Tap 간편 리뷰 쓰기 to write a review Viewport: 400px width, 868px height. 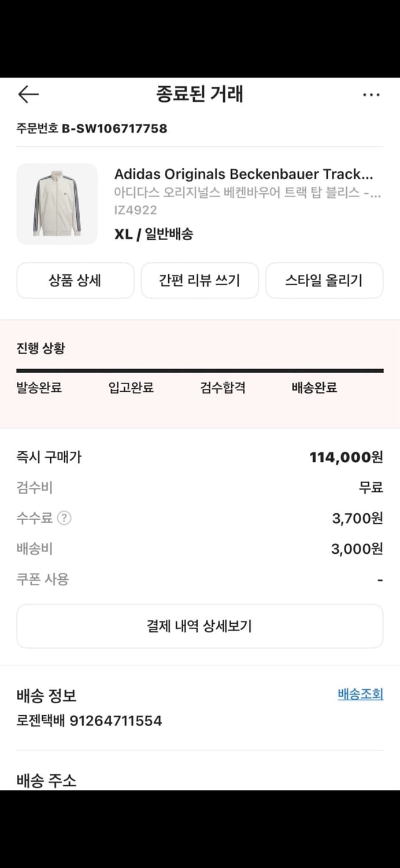point(199,280)
